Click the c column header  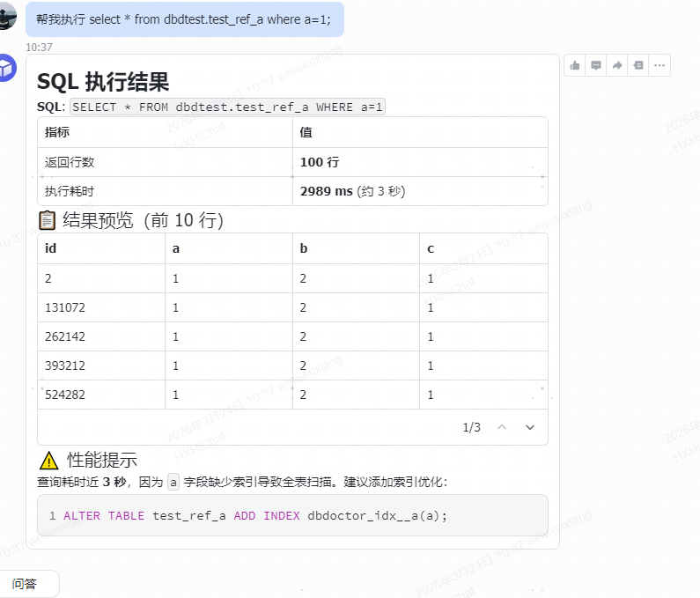(x=431, y=248)
